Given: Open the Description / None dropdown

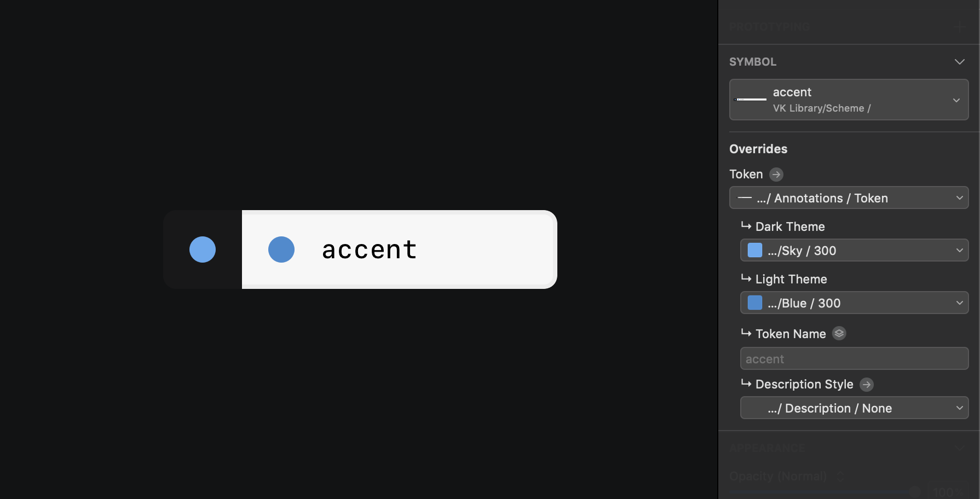Looking at the screenshot, I should pyautogui.click(x=854, y=408).
